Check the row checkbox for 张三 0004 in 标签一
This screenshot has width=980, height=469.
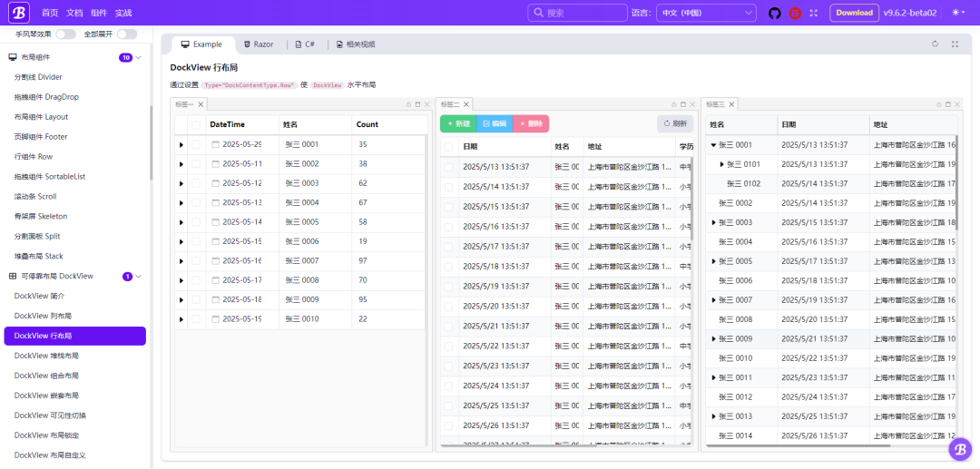[x=196, y=202]
